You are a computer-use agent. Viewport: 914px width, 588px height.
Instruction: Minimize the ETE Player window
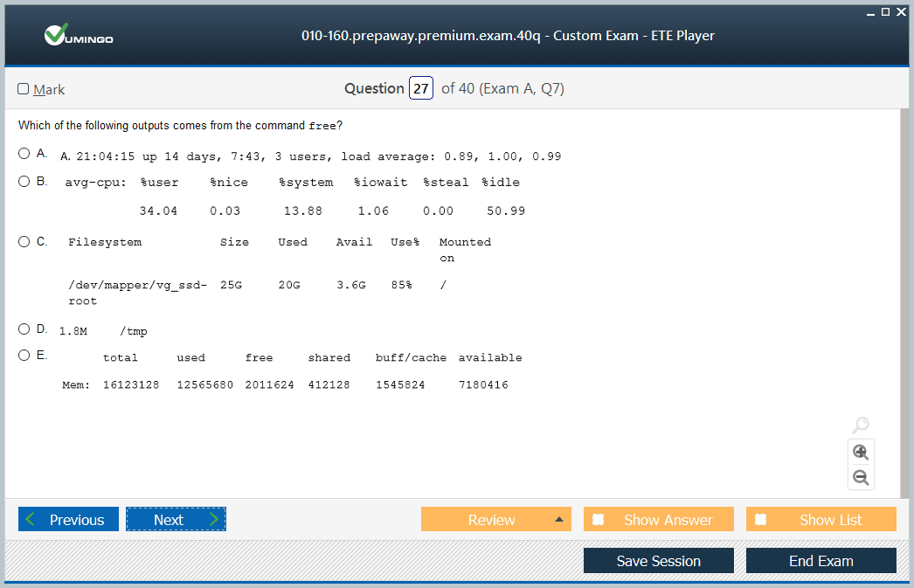(x=870, y=12)
